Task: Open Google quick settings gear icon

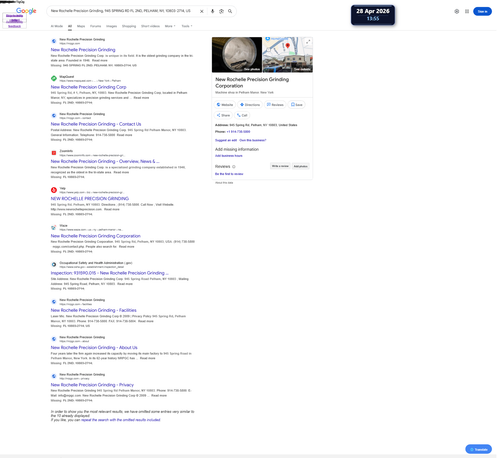Action: coord(457,11)
